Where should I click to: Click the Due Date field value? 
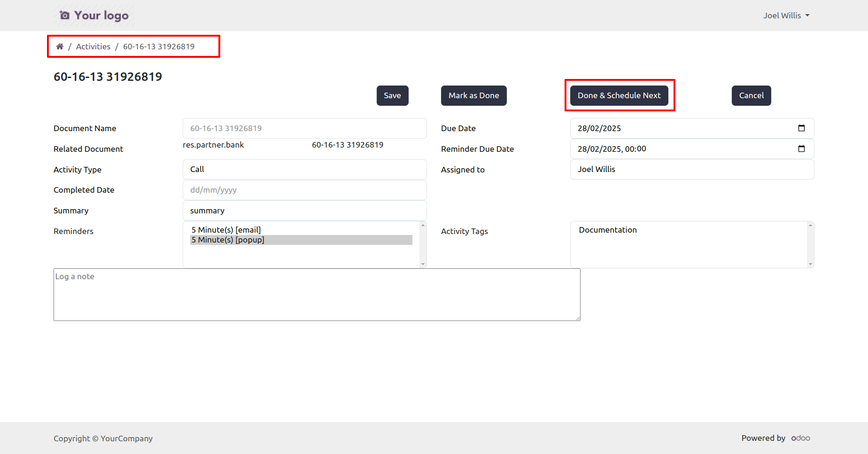599,128
